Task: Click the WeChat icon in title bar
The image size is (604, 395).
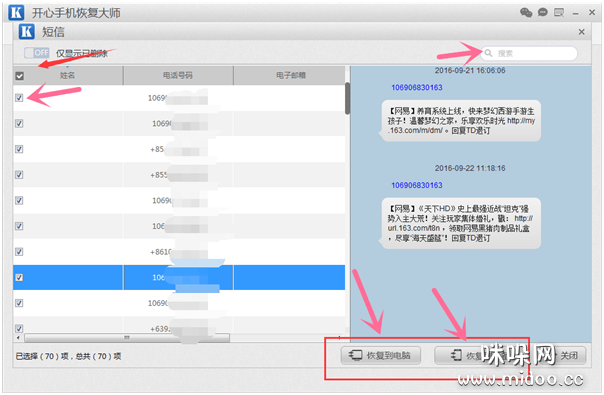Action: click(x=526, y=13)
